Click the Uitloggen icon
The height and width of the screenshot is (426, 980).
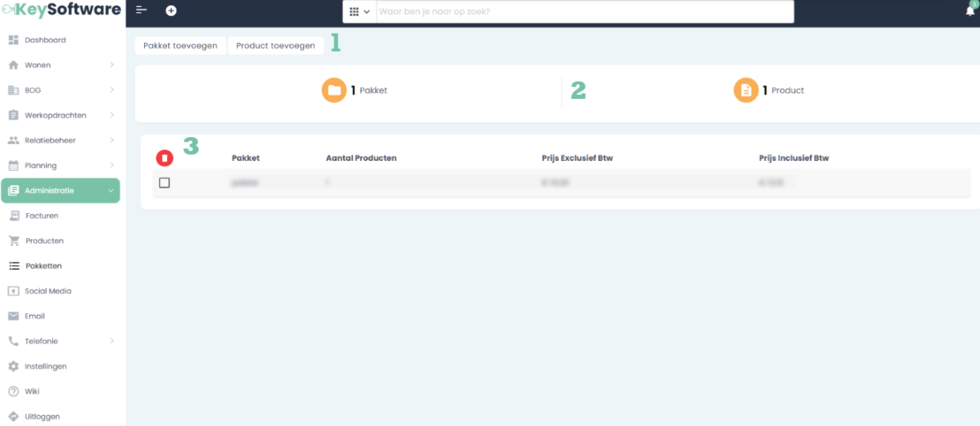coord(13,417)
